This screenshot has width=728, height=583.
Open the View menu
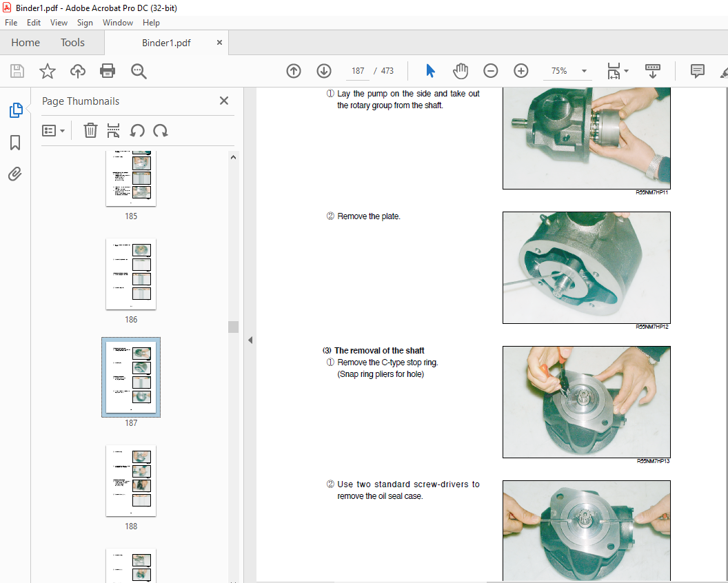[x=59, y=23]
